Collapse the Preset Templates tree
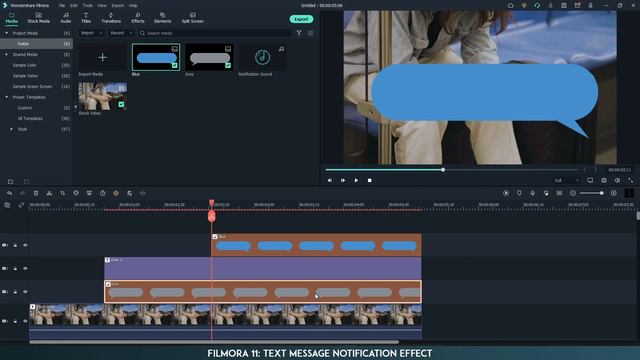 click(x=6, y=97)
